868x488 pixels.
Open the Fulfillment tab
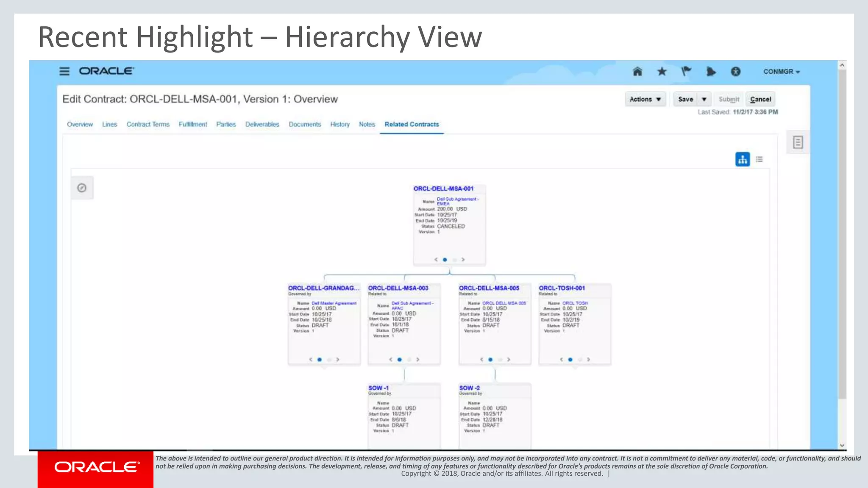click(193, 124)
